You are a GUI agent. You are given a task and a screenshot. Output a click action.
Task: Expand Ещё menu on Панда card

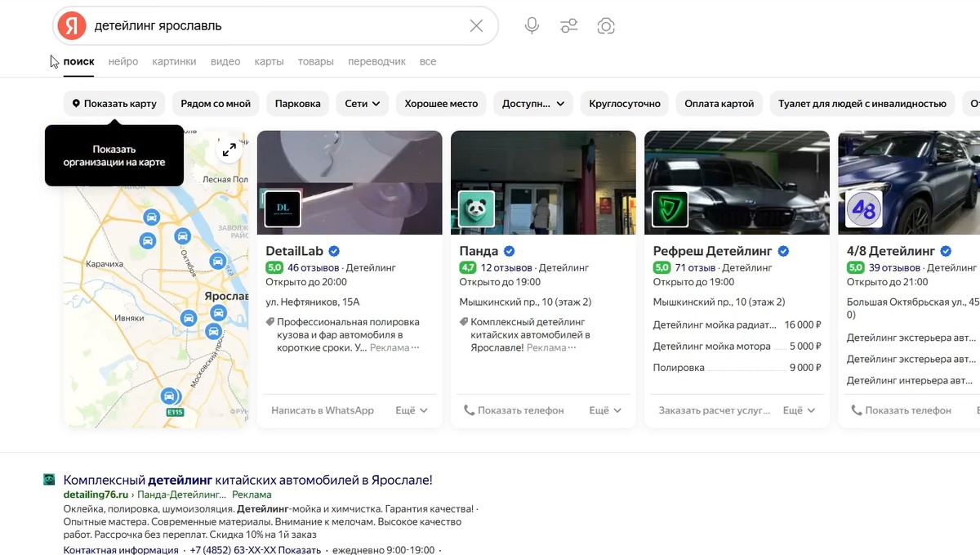pyautogui.click(x=605, y=410)
